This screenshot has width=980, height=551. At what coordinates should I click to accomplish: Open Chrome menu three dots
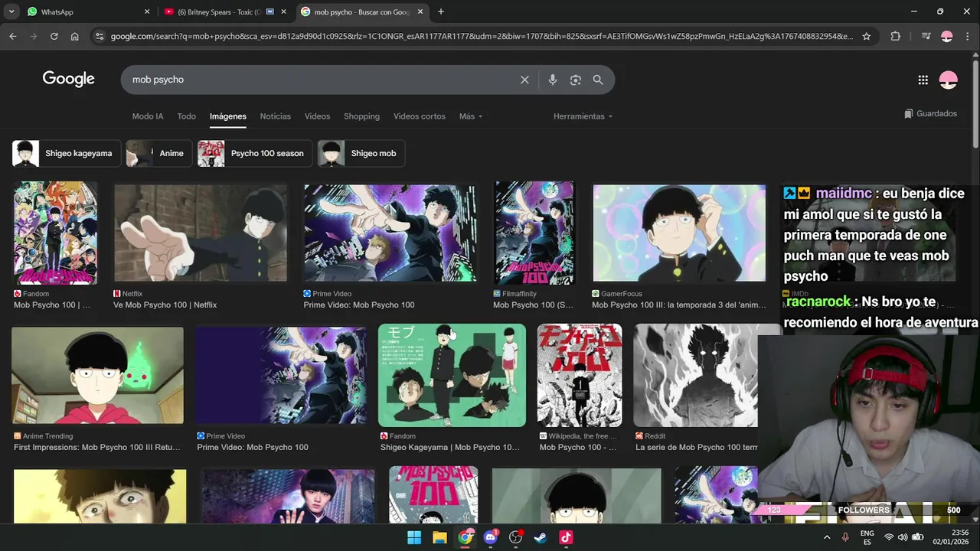click(x=968, y=36)
